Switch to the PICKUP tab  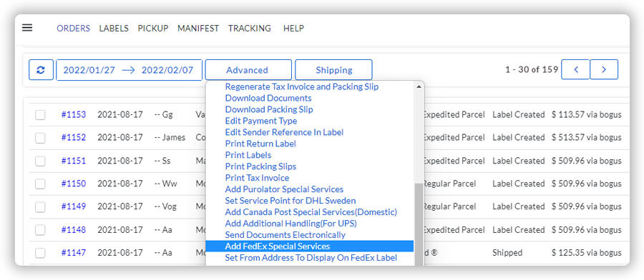[153, 29]
